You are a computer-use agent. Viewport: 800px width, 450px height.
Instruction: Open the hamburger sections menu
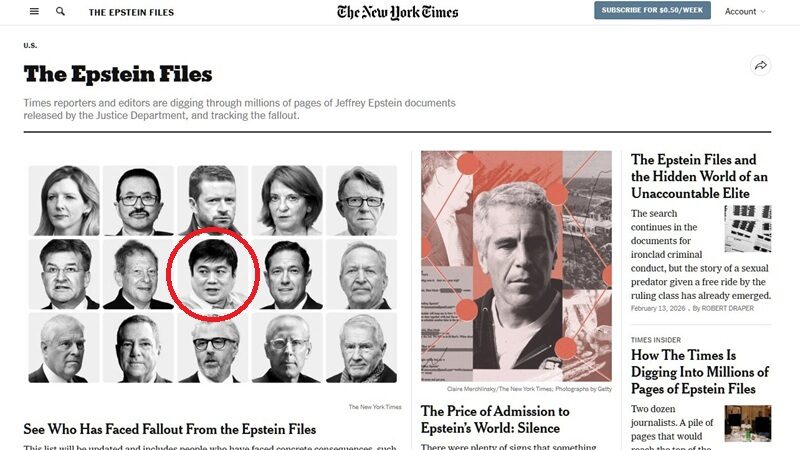(34, 11)
